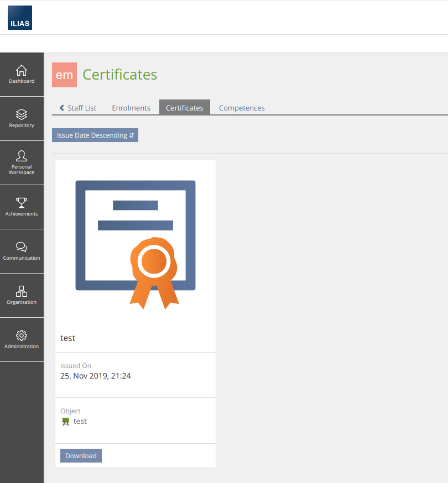The width and height of the screenshot is (448, 483).
Task: Click the course icon beside the Object link
Action: pyautogui.click(x=66, y=422)
